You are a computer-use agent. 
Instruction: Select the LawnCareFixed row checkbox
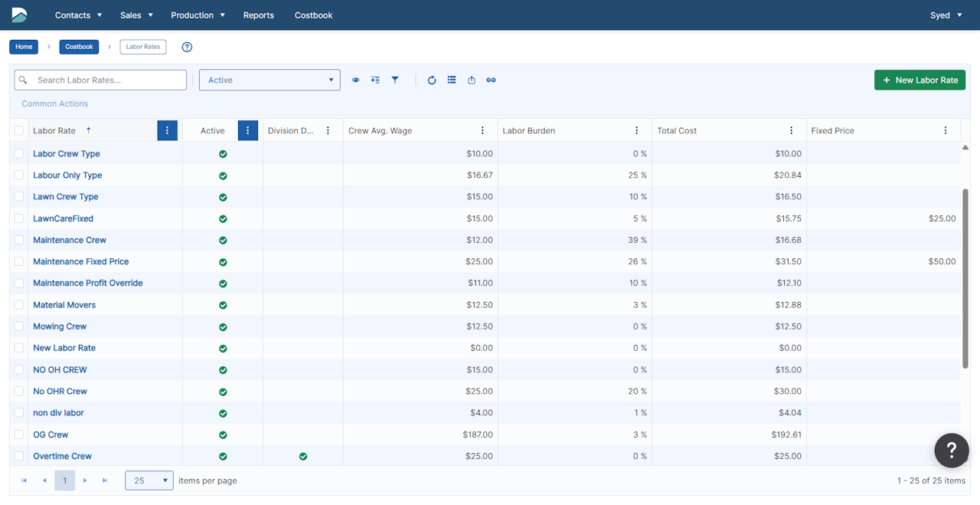pyautogui.click(x=19, y=218)
